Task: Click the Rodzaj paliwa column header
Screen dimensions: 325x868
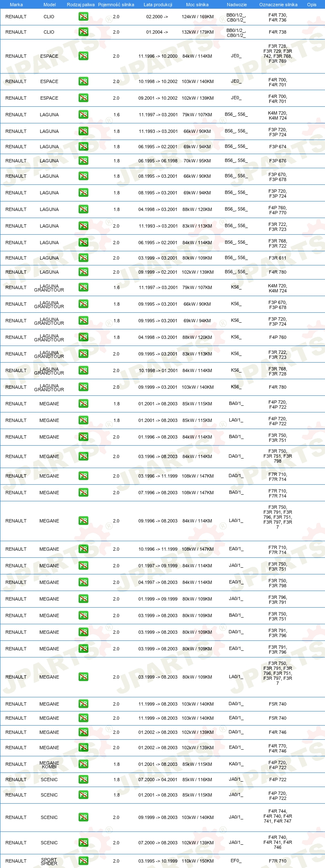Action: [81, 5]
